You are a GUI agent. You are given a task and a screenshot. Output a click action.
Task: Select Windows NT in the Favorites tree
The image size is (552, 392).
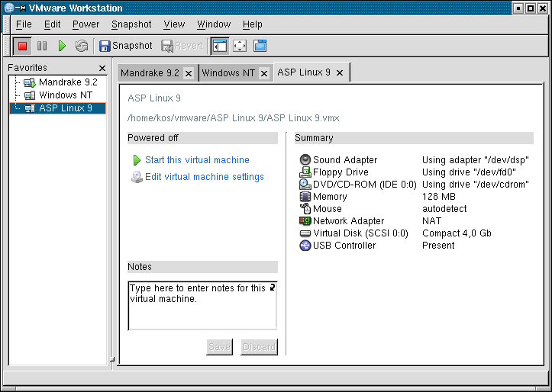(x=66, y=95)
